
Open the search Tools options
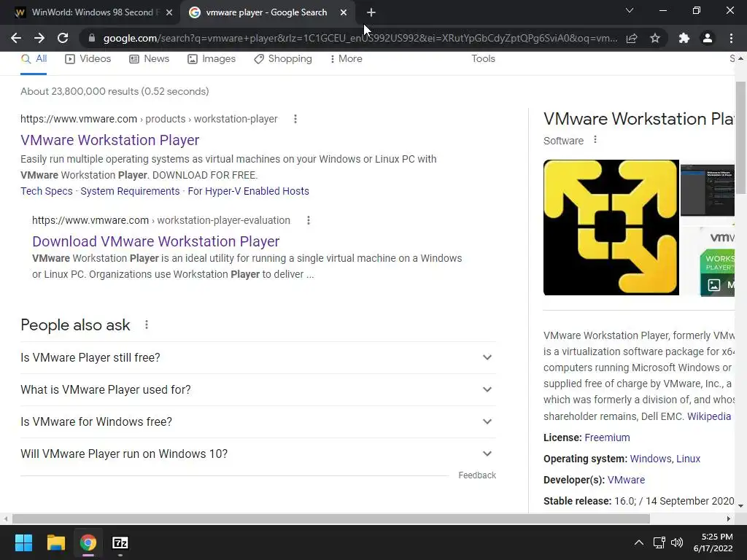pyautogui.click(x=483, y=58)
